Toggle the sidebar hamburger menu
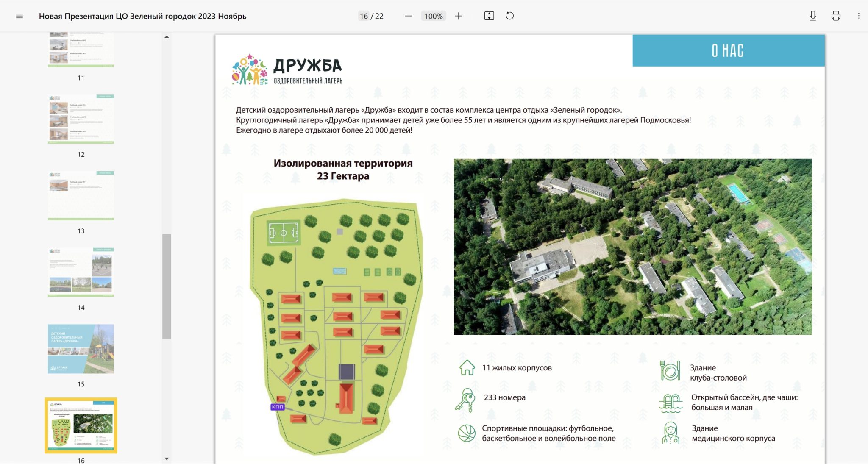868x464 pixels. (x=19, y=16)
